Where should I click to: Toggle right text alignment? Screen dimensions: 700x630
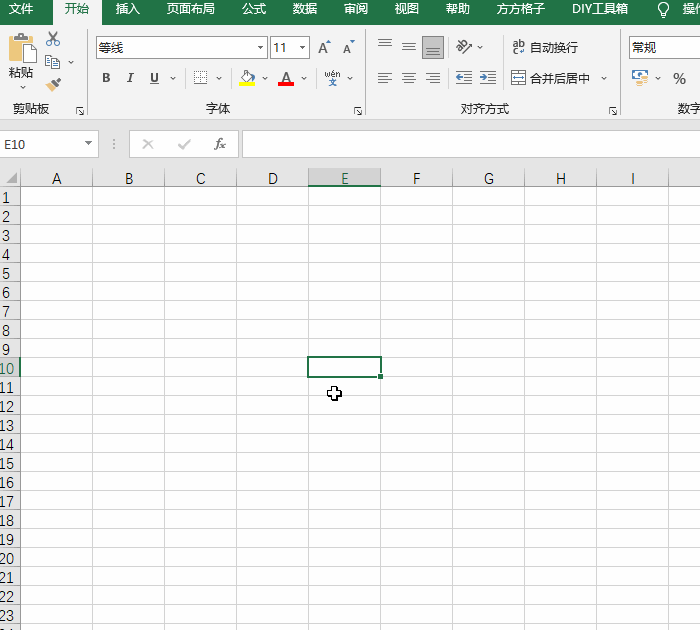(x=433, y=78)
